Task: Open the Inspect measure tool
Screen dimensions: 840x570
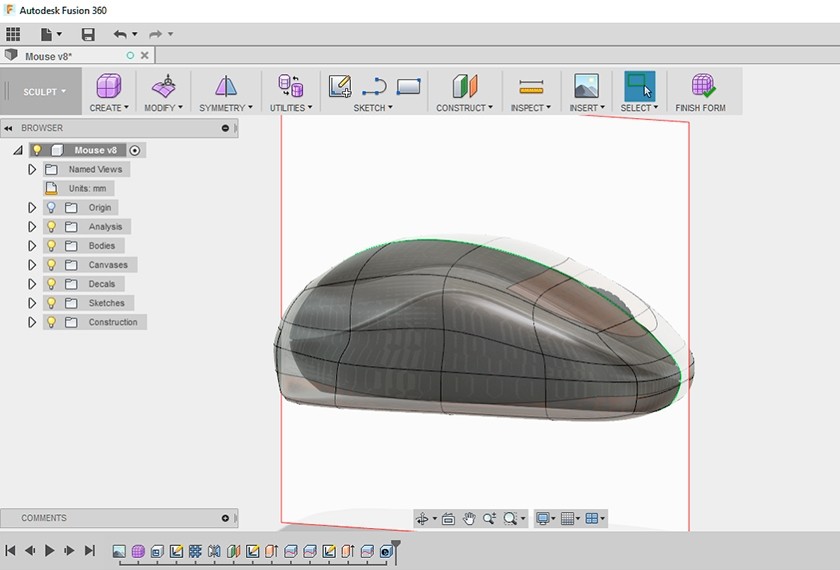Action: pyautogui.click(x=531, y=86)
